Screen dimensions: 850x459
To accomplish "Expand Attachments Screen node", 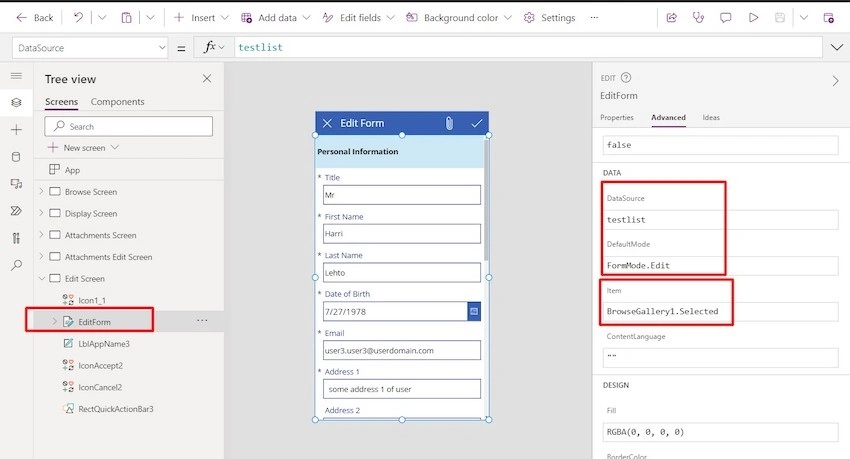I will pyautogui.click(x=41, y=235).
